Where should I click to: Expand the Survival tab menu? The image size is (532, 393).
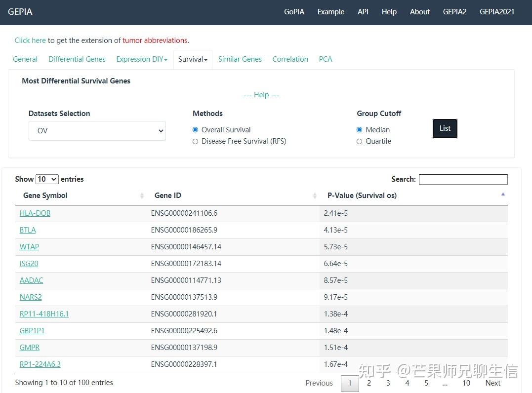(x=193, y=59)
